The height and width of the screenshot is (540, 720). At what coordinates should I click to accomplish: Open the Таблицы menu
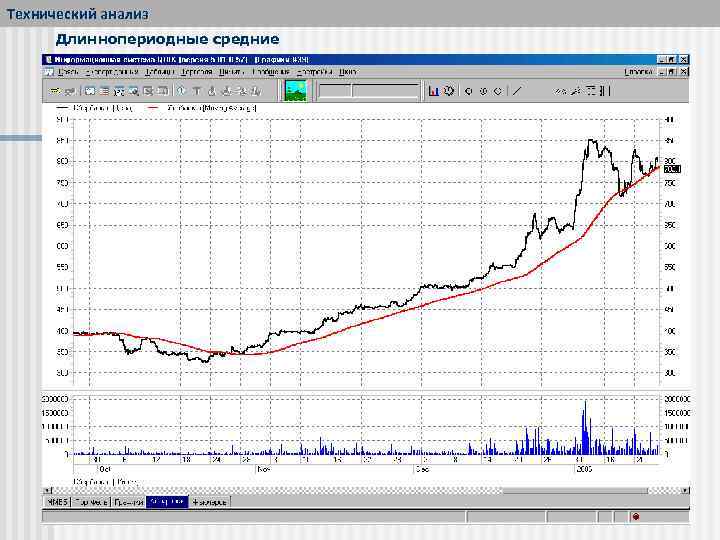[x=159, y=72]
